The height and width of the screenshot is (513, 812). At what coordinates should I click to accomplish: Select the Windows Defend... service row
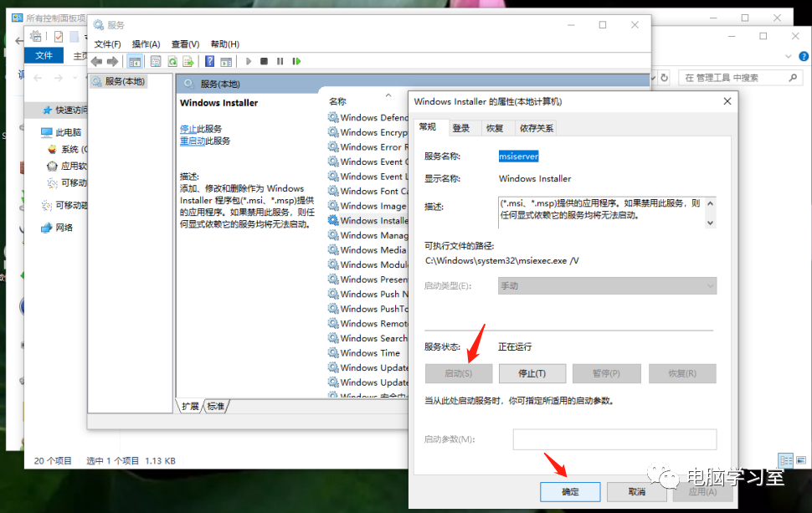(368, 117)
